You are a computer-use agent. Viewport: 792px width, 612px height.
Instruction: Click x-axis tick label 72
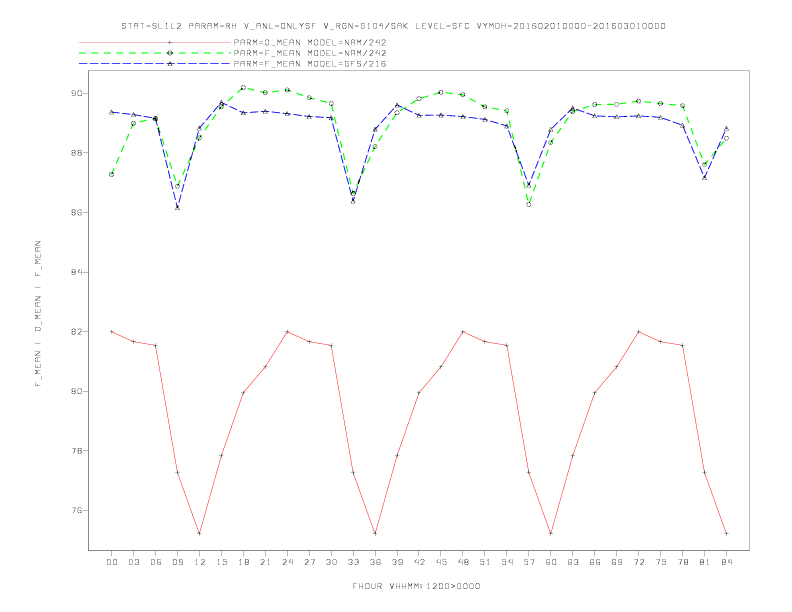639,562
